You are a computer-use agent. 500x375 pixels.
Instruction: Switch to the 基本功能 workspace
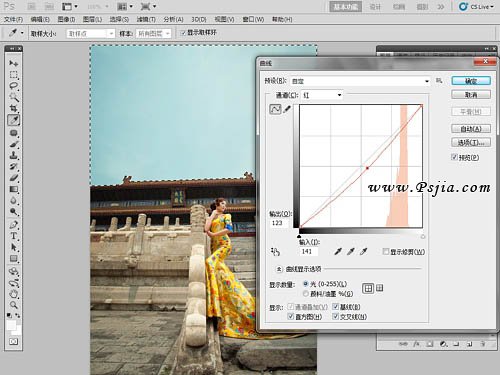coord(346,7)
